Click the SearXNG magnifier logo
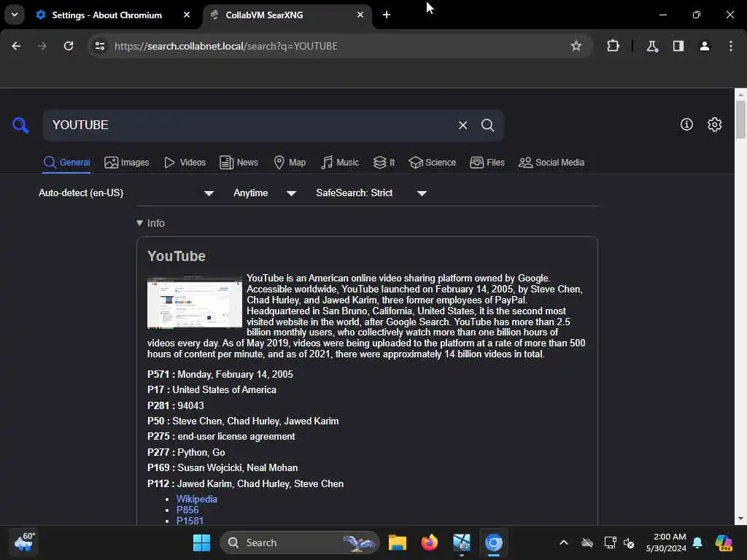Image resolution: width=747 pixels, height=560 pixels. click(20, 125)
